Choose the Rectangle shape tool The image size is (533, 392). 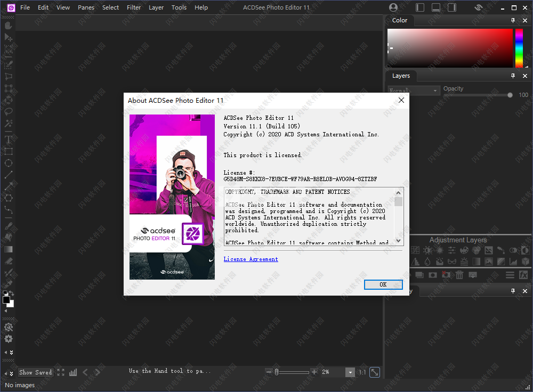9,151
